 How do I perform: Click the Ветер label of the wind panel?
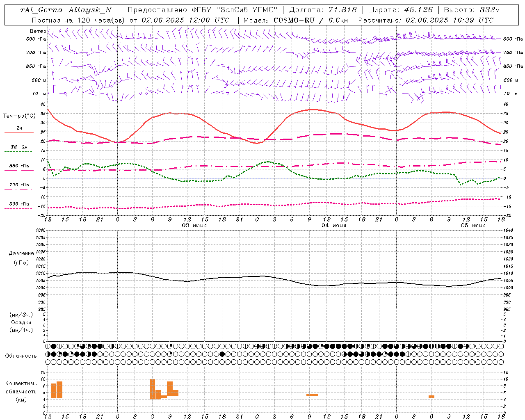coord(38,31)
